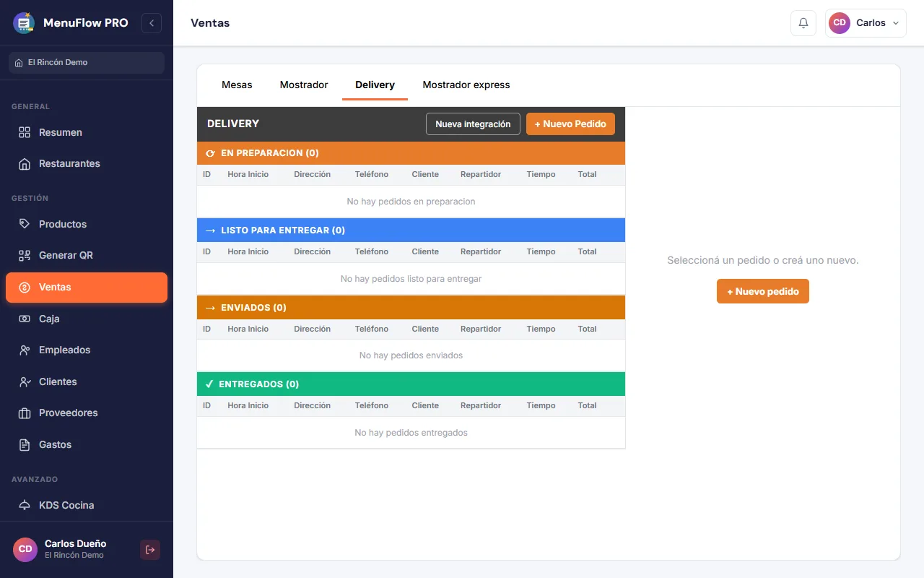Viewport: 924px width, 578px height.
Task: Open the Productos label in the sidebar
Action: tap(63, 224)
